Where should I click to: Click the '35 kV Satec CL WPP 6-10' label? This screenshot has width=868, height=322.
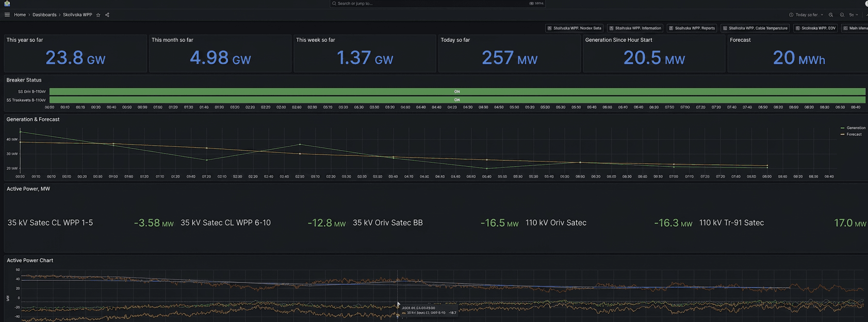tap(225, 223)
